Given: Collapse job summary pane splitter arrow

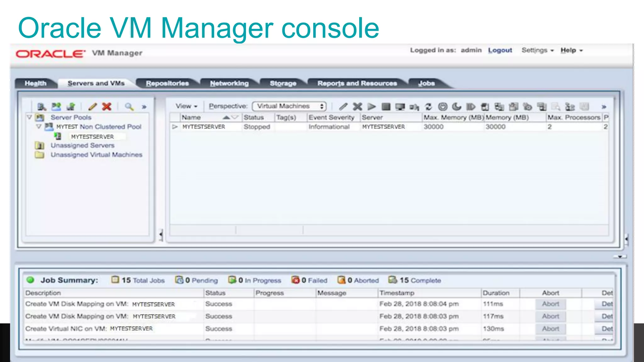Looking at the screenshot, I should 620,257.
